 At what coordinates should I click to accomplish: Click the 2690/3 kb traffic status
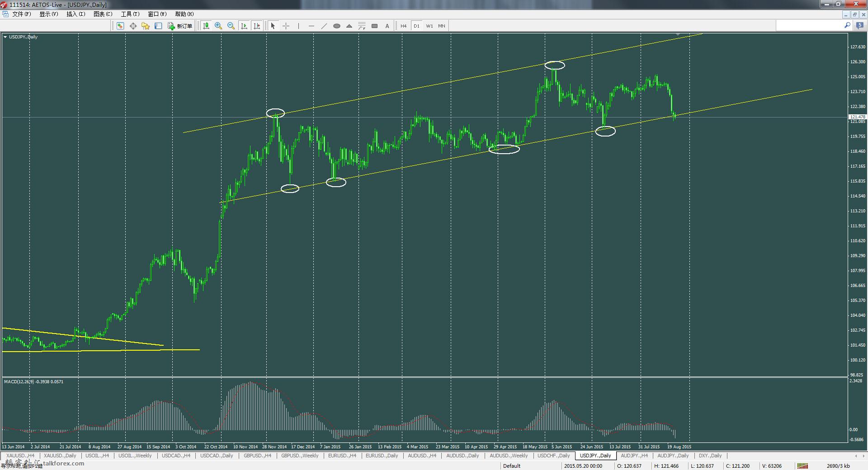(839, 465)
